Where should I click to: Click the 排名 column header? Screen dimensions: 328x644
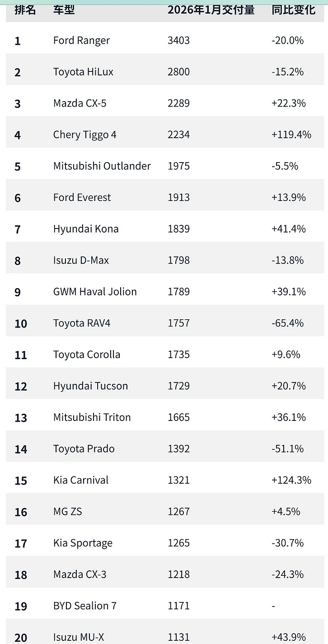25,9
